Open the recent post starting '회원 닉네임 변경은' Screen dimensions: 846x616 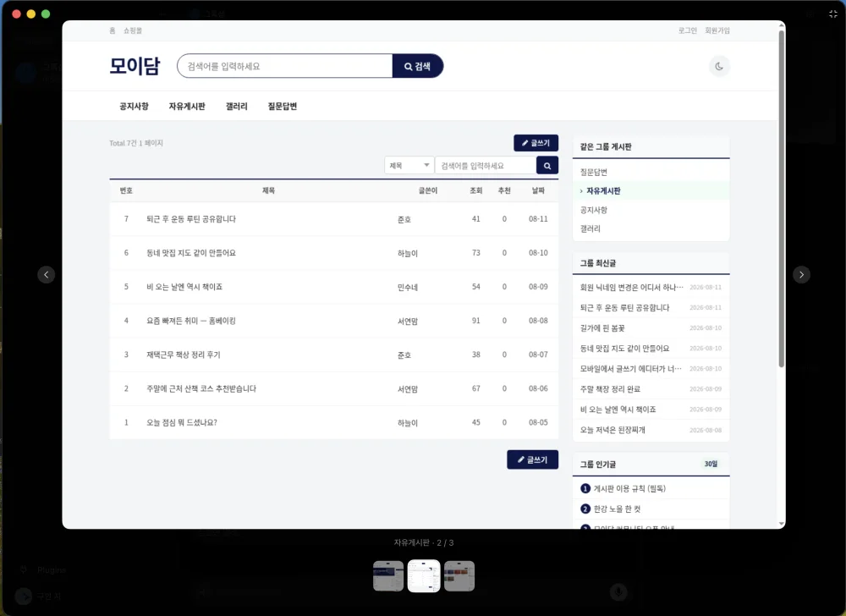pyautogui.click(x=631, y=288)
